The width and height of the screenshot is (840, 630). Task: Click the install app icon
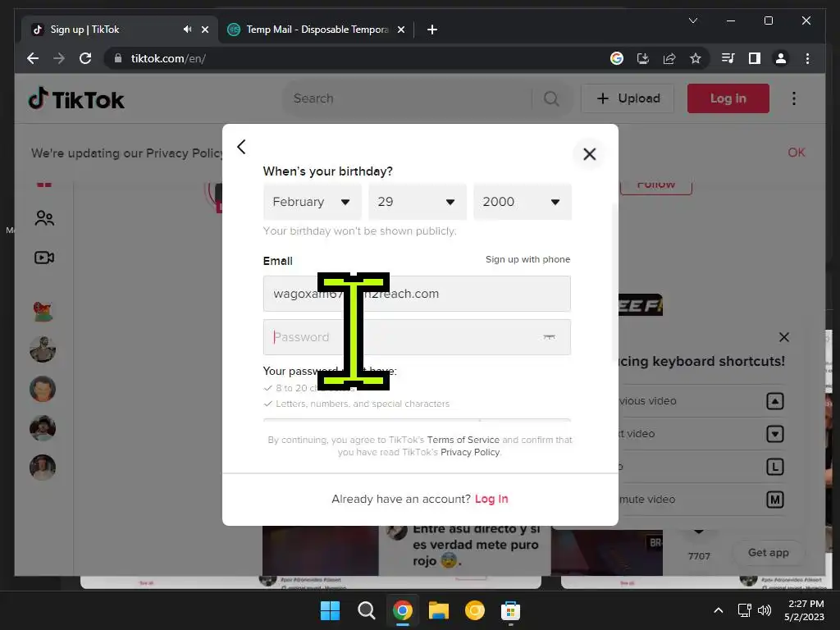point(643,58)
